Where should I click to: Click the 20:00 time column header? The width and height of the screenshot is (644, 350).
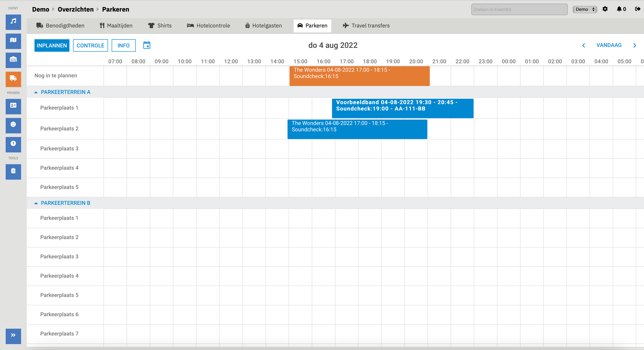[416, 61]
